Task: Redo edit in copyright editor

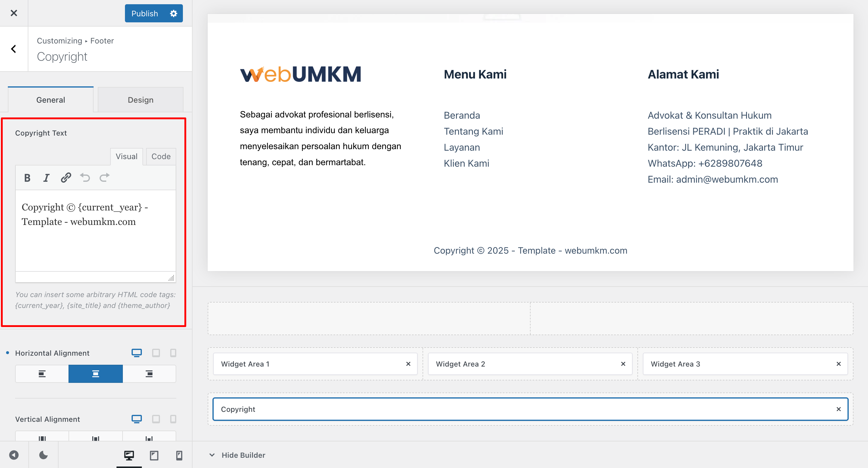Action: pos(104,177)
